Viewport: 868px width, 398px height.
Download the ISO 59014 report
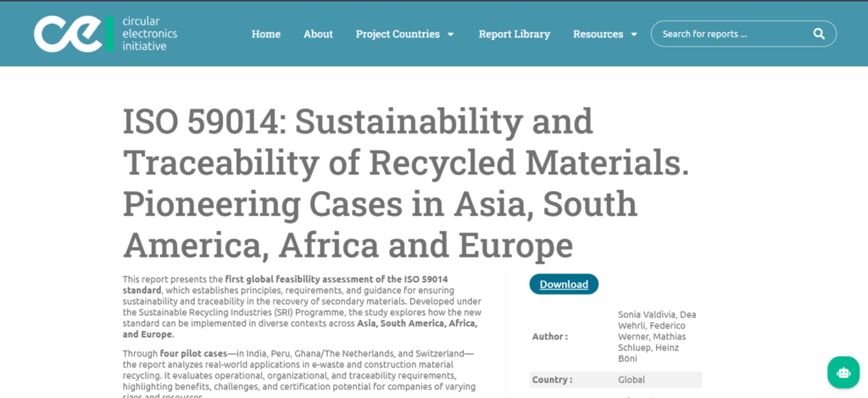[564, 285]
